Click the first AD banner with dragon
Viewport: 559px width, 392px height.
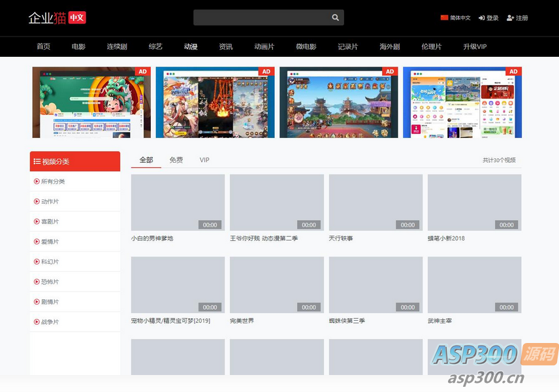[91, 103]
